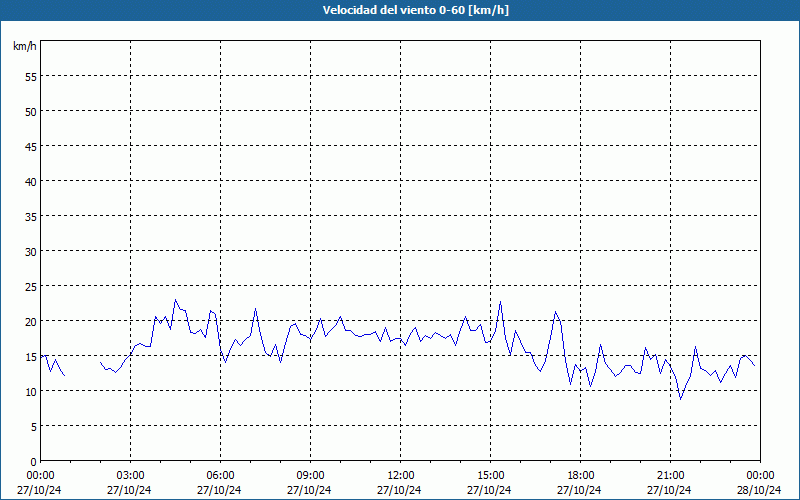
Task: Click the 15:00 time label on the x-axis
Action: pyautogui.click(x=490, y=475)
